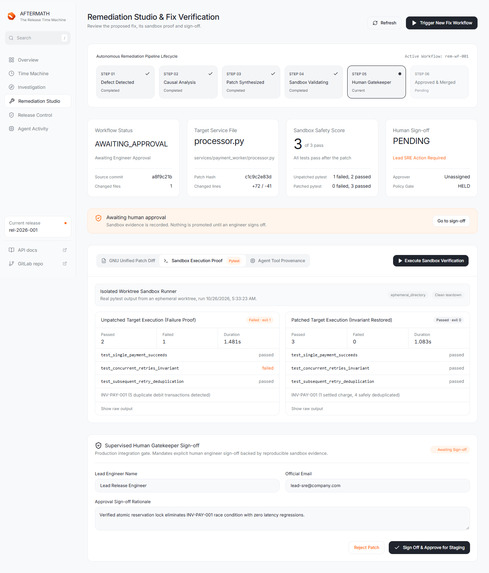The width and height of the screenshot is (489, 573).
Task: Open the GitLab repo link
Action: (x=38, y=263)
